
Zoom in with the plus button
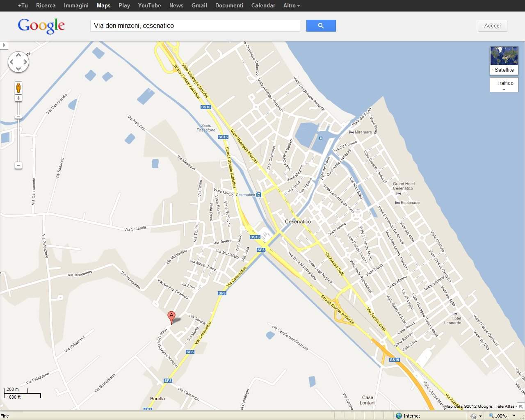(18, 98)
